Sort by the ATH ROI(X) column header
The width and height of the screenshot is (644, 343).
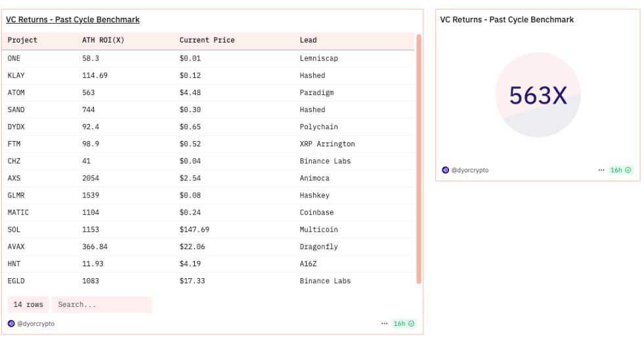coord(103,40)
